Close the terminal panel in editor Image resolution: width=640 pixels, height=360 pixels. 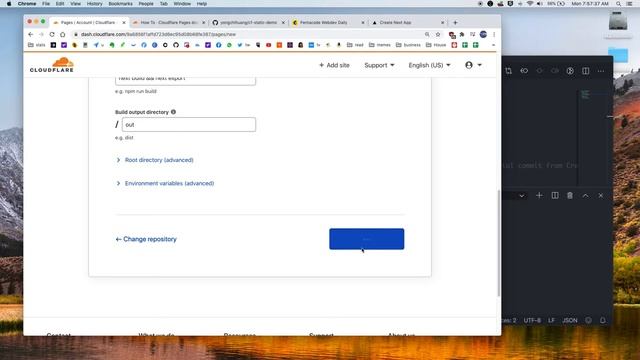[x=601, y=196]
